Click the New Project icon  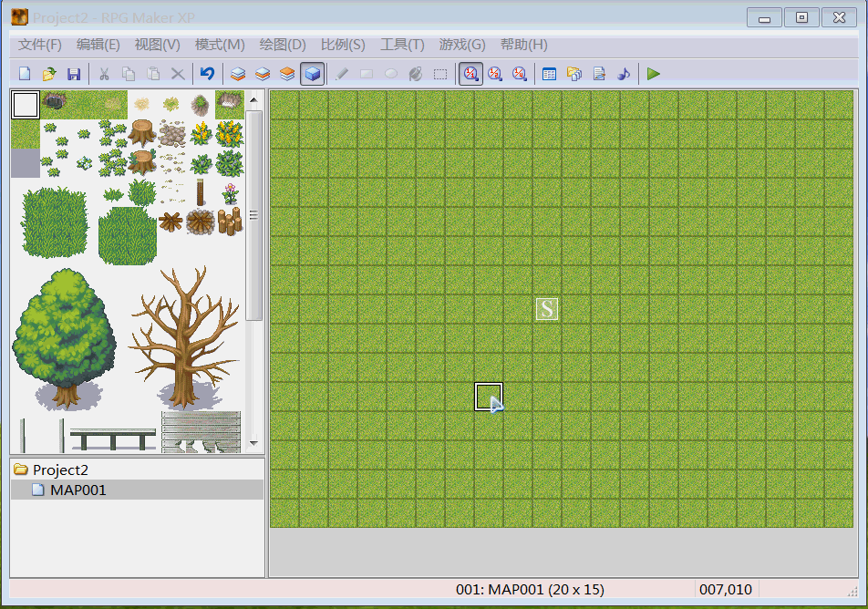click(25, 74)
